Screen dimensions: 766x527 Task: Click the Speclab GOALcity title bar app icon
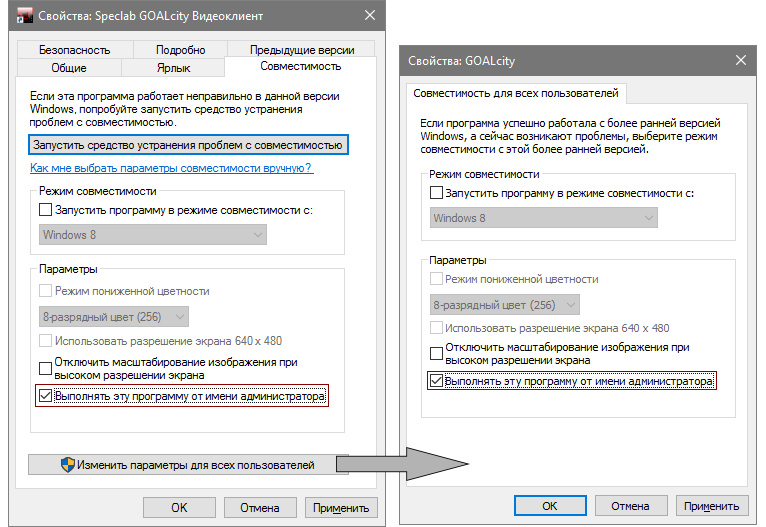click(x=24, y=16)
